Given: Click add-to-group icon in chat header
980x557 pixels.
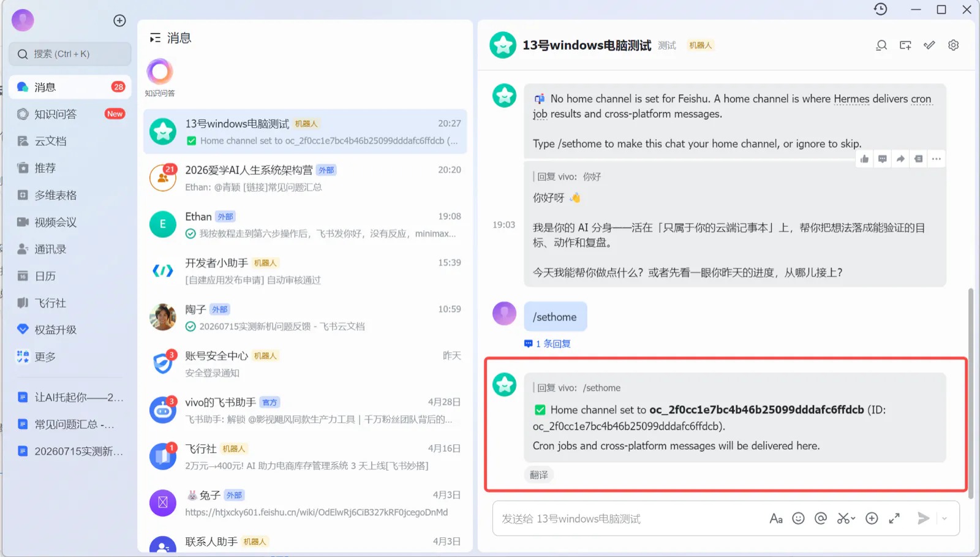Looking at the screenshot, I should [x=905, y=45].
